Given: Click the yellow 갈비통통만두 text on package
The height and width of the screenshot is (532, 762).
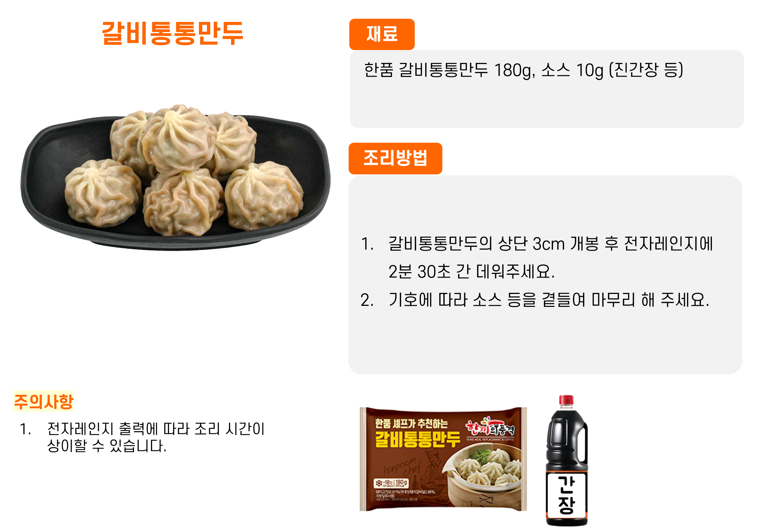Looking at the screenshot, I should click(417, 439).
